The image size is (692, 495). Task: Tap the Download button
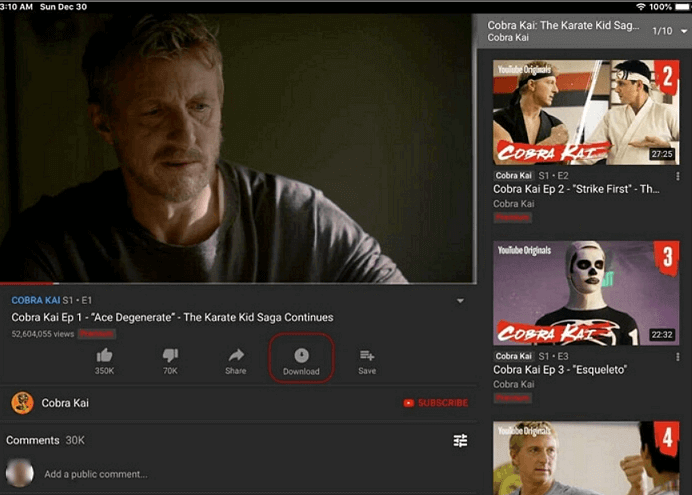(301, 358)
